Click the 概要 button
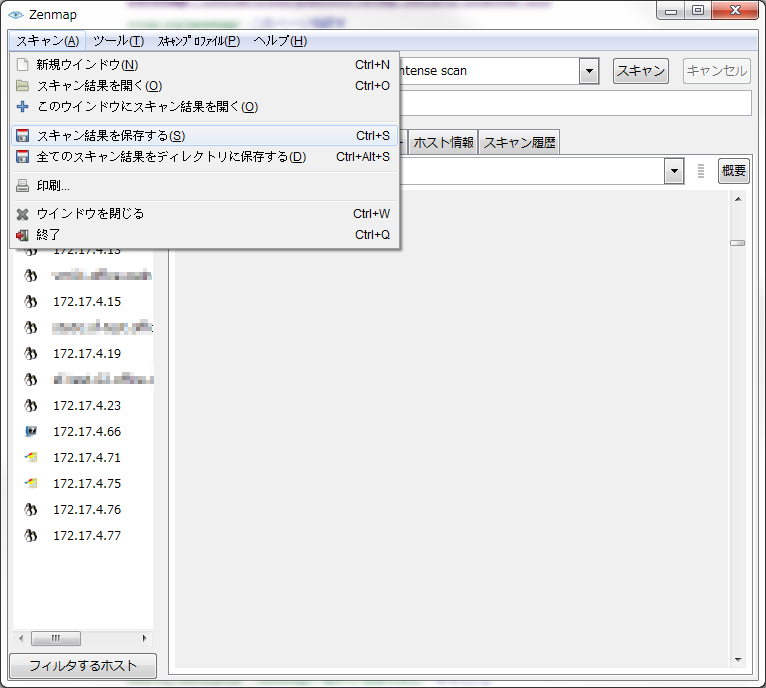766x688 pixels. [734, 171]
